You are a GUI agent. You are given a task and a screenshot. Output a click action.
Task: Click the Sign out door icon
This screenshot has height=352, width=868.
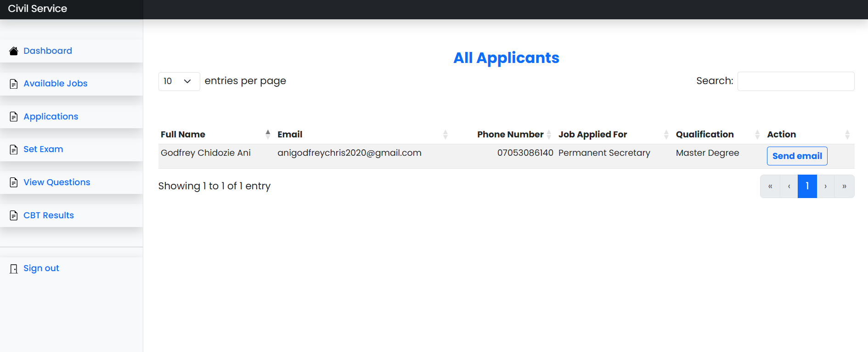14,269
